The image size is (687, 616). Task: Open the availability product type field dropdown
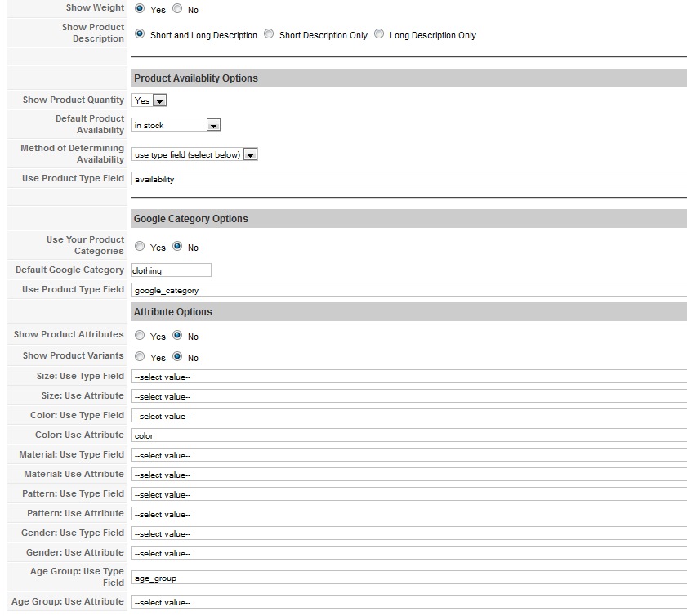coord(408,179)
